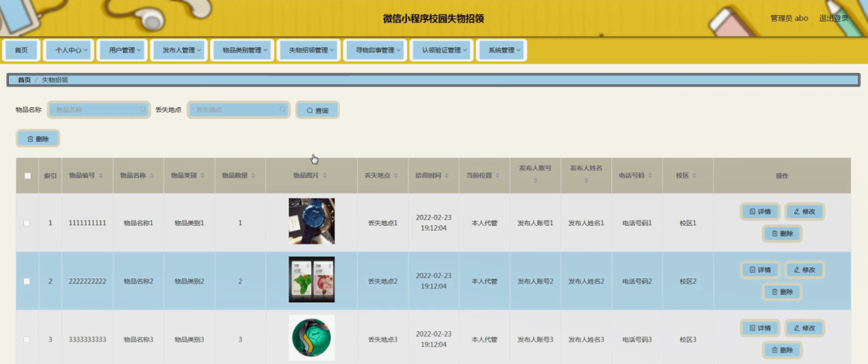Click the 发布人账号2 cell
The image size is (868, 364).
pos(535,281)
